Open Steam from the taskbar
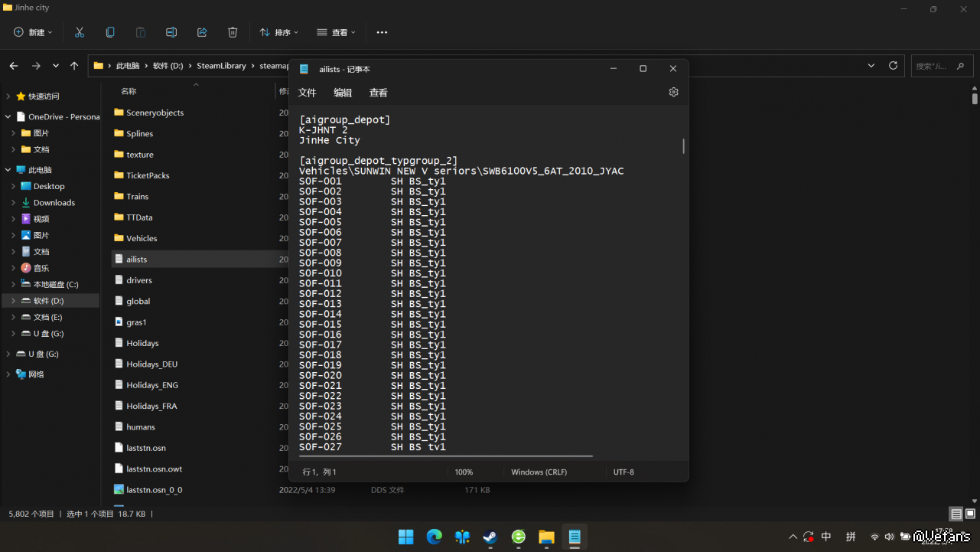This screenshot has height=552, width=980. click(490, 537)
